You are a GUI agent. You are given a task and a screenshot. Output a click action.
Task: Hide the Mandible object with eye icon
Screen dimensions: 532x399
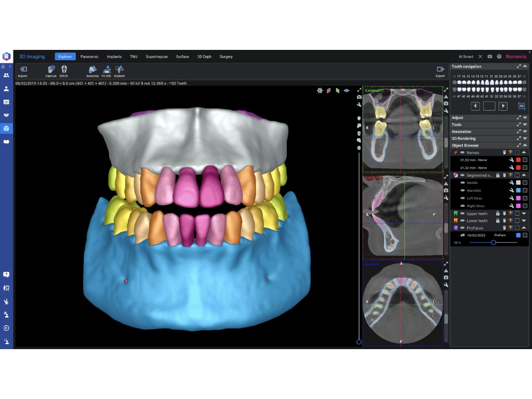[x=462, y=191]
